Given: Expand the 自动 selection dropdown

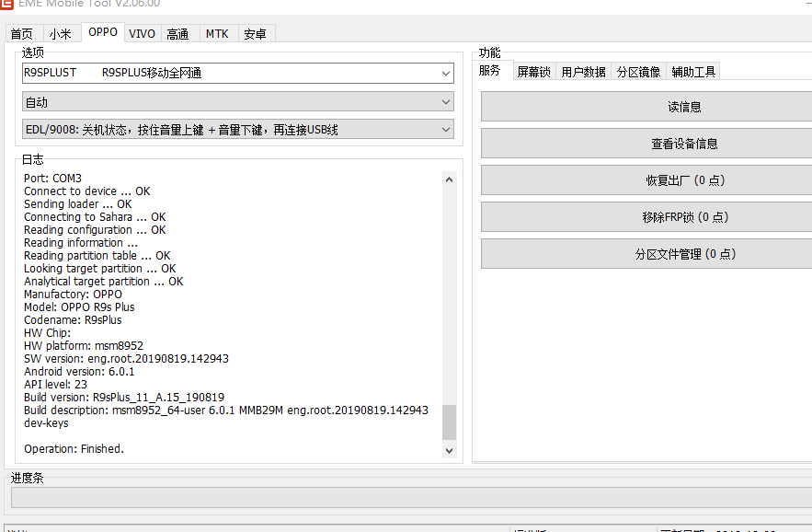Looking at the screenshot, I should 237,101.
